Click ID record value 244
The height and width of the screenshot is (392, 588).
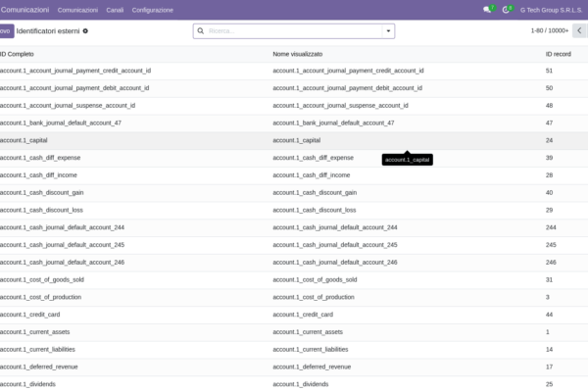[x=551, y=227]
